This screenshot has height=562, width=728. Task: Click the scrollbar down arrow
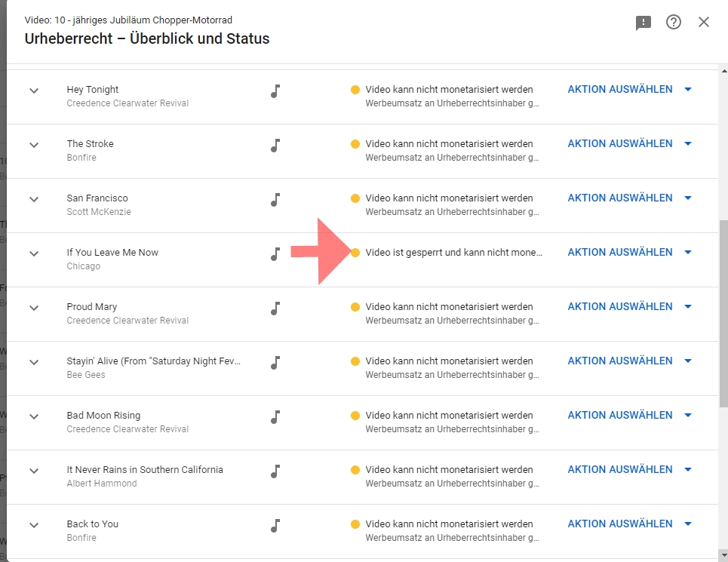point(723,554)
